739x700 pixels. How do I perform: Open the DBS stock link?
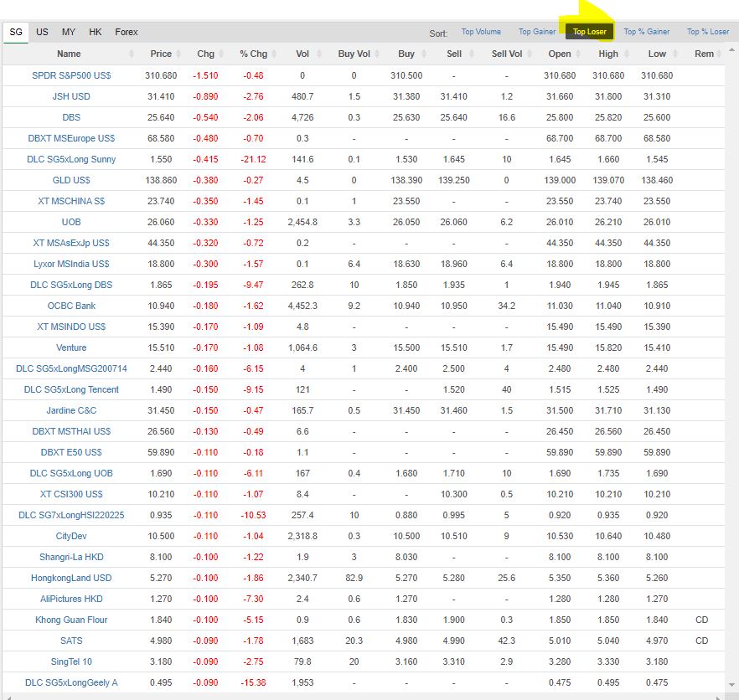click(71, 117)
